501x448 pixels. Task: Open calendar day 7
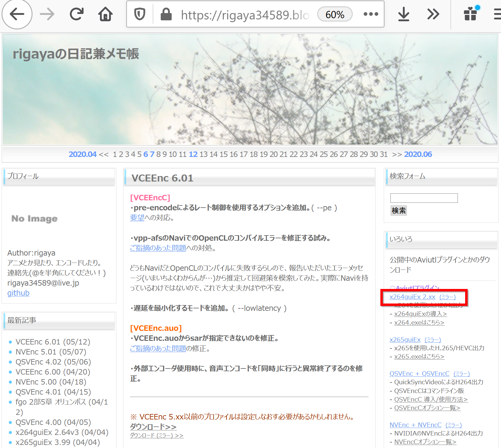(152, 154)
